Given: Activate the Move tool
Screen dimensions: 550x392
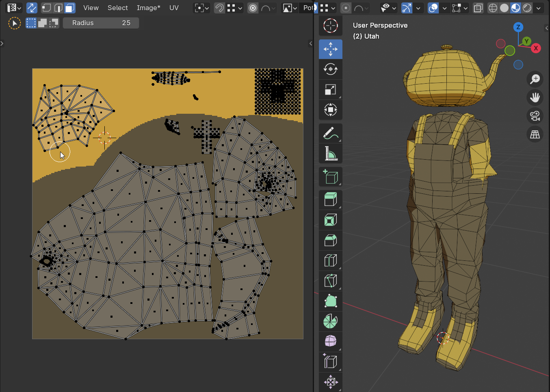Looking at the screenshot, I should point(331,49).
